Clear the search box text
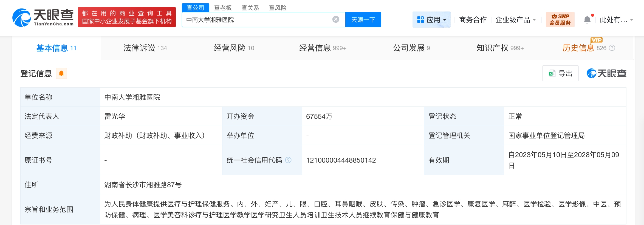The height and width of the screenshot is (225, 644). pyautogui.click(x=335, y=19)
